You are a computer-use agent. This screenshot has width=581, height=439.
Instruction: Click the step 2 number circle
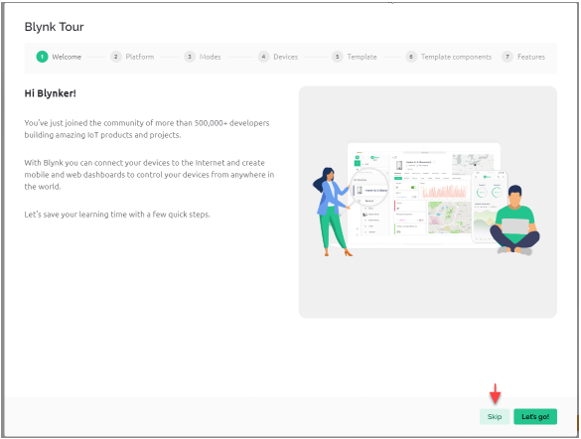pyautogui.click(x=116, y=57)
